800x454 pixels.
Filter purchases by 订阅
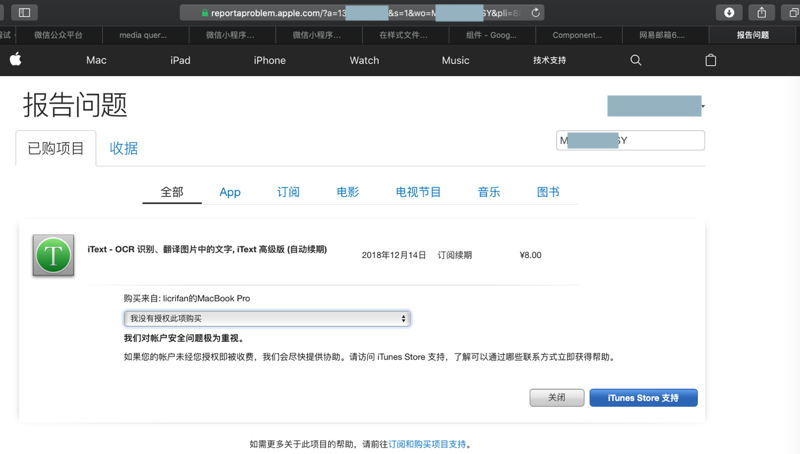[x=288, y=192]
